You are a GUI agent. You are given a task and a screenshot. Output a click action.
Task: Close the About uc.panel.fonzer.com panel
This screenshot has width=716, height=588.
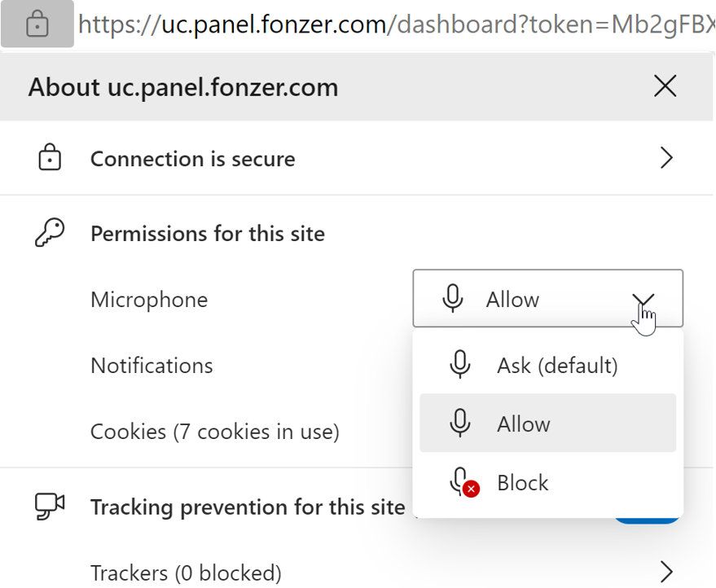coord(665,86)
